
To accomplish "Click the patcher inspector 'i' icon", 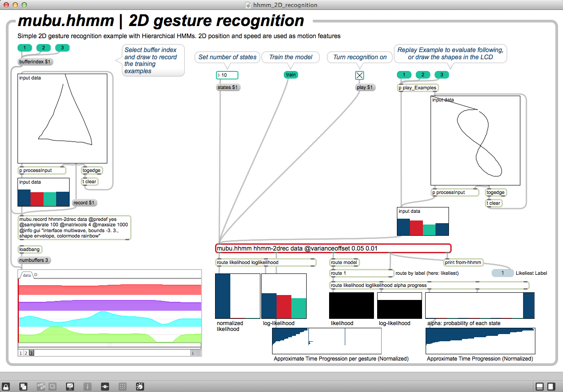I will pos(88,386).
